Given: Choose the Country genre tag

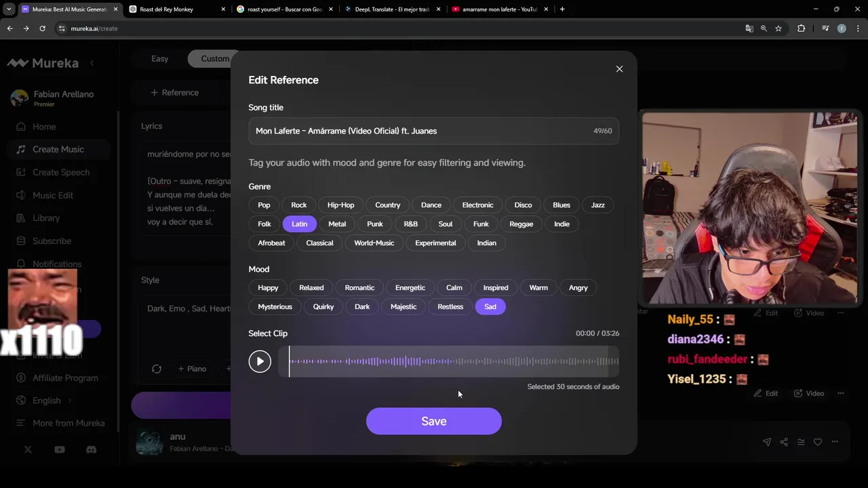Looking at the screenshot, I should click(x=388, y=205).
